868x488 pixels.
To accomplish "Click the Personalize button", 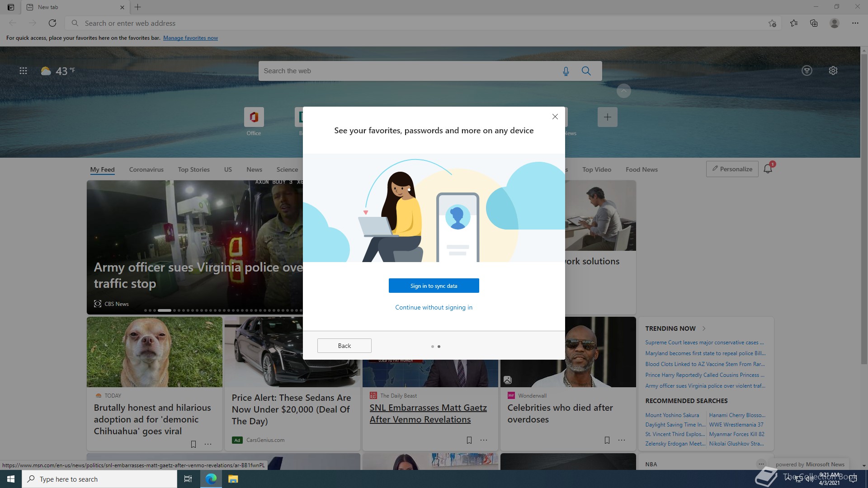I will point(732,169).
